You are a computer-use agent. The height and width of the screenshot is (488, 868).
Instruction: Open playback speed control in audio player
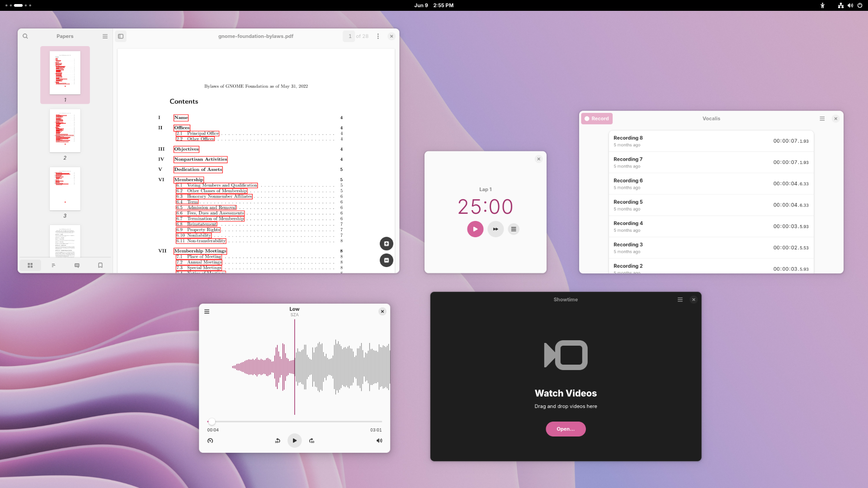coord(210,441)
